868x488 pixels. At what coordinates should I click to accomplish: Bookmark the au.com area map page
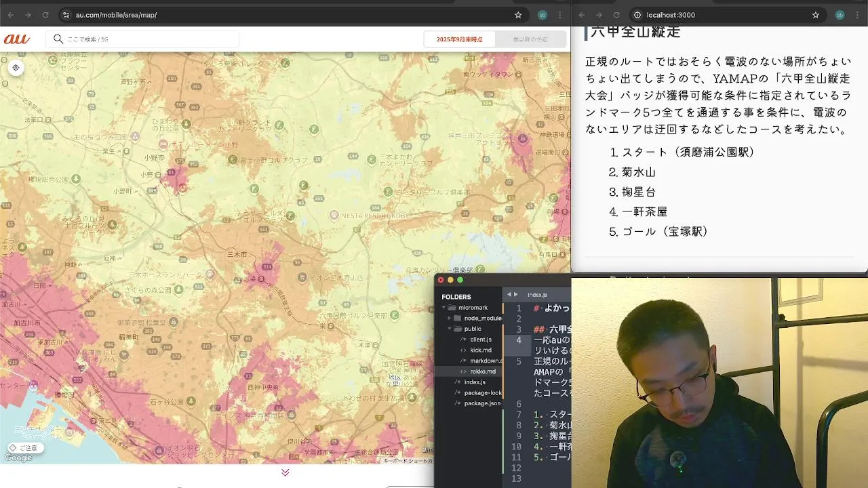(x=518, y=15)
